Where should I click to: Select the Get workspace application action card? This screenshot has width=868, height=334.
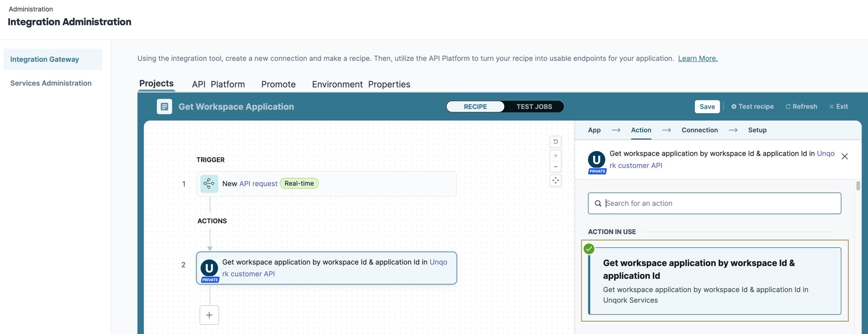coord(715,281)
